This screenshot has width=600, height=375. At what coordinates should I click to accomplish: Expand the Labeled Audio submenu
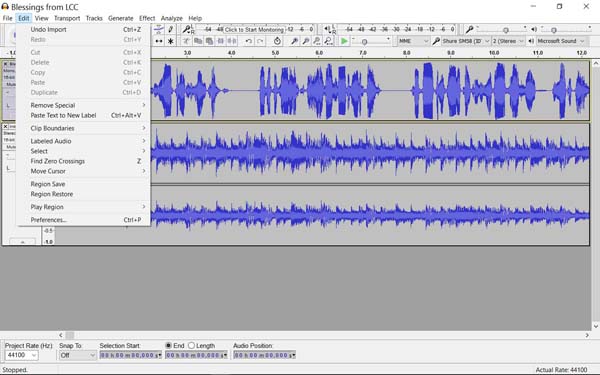(x=83, y=141)
